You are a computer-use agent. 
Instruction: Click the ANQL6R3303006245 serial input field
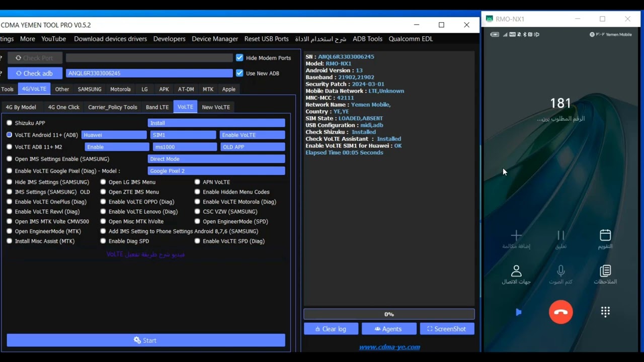pyautogui.click(x=149, y=73)
